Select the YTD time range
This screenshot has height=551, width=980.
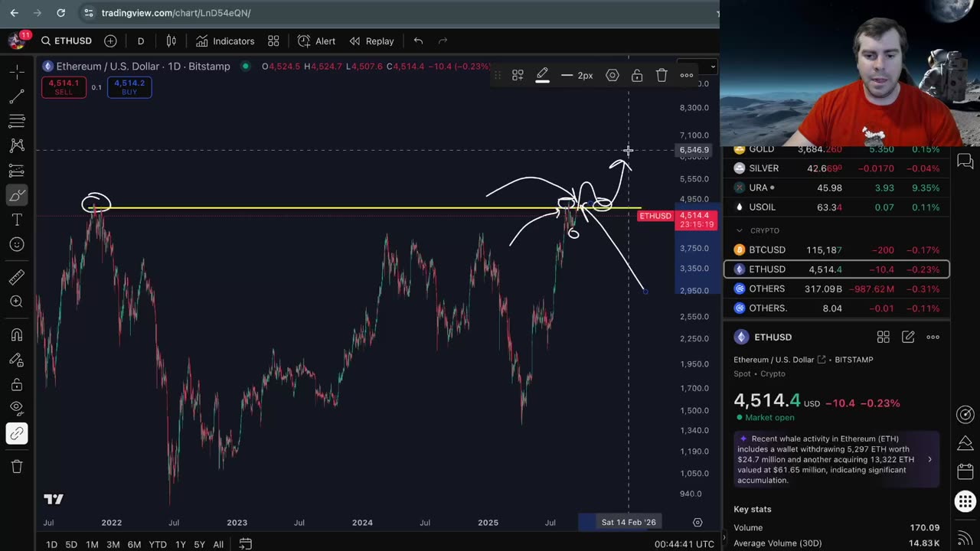(x=158, y=544)
